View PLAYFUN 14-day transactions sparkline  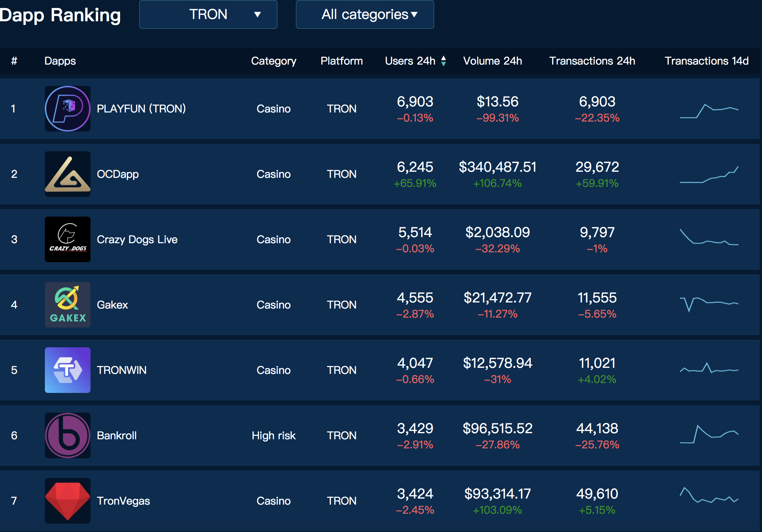[709, 111]
